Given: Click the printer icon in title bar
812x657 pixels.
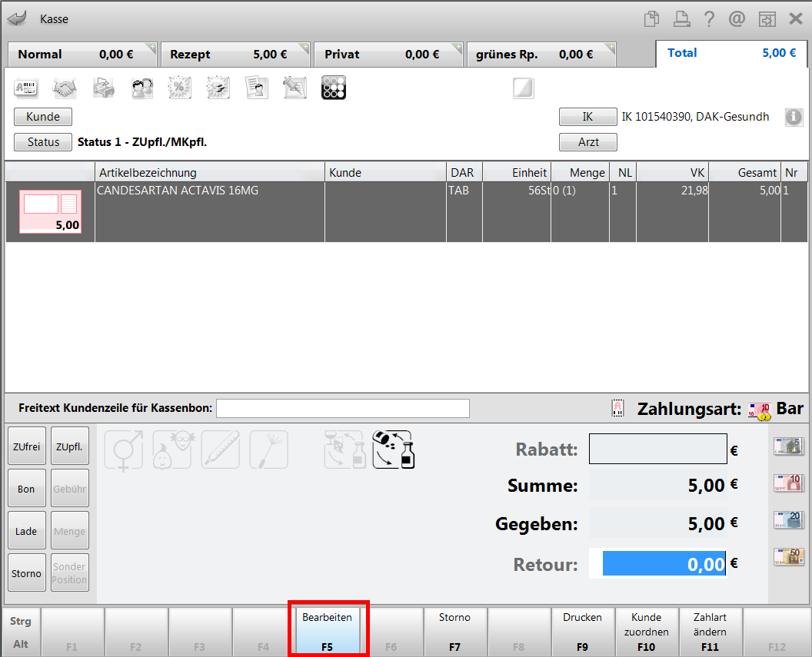Looking at the screenshot, I should 681,18.
